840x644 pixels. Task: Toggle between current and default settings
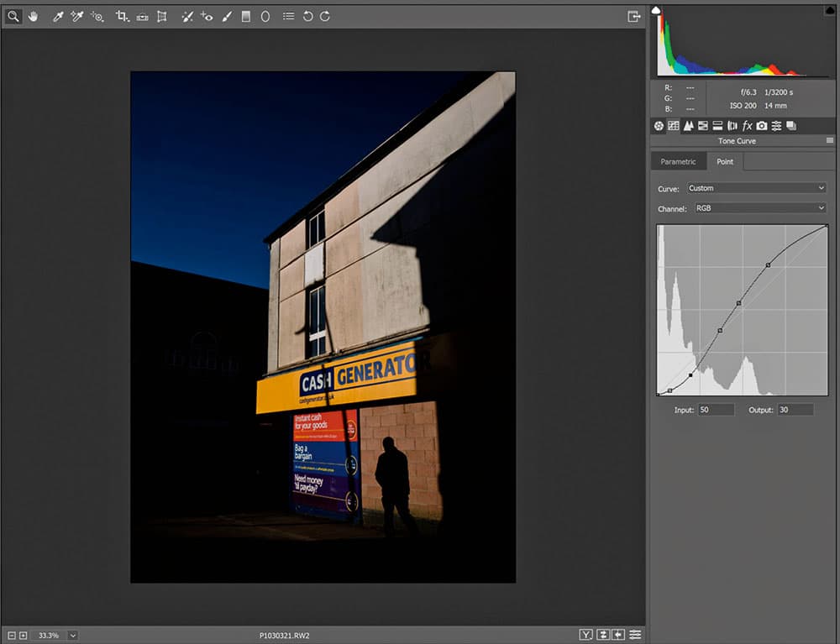pos(635,635)
